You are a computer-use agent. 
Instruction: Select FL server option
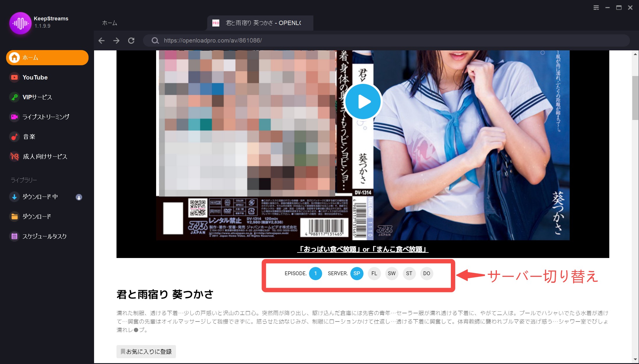coord(373,273)
